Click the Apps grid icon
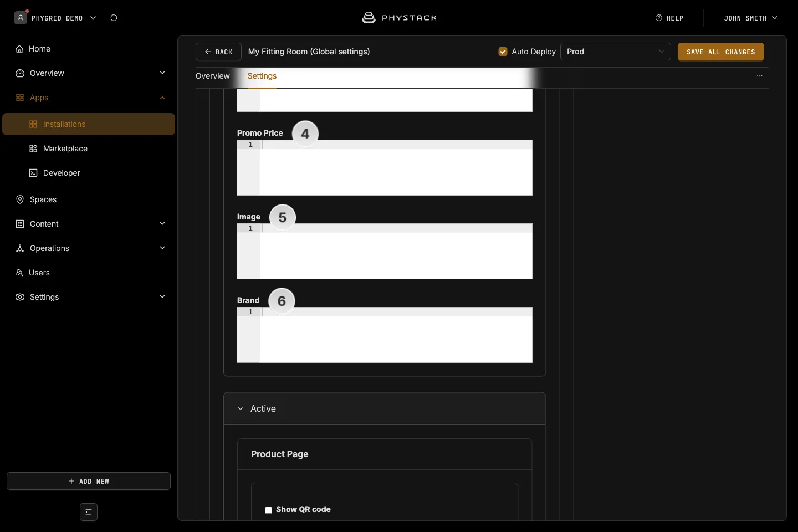Image resolution: width=798 pixels, height=532 pixels. (20, 98)
